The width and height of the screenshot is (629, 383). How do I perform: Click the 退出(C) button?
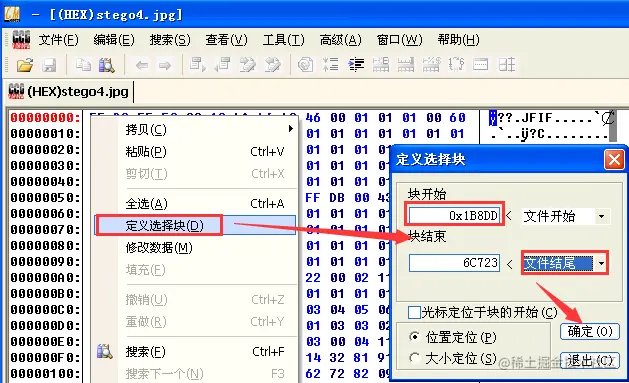(590, 361)
